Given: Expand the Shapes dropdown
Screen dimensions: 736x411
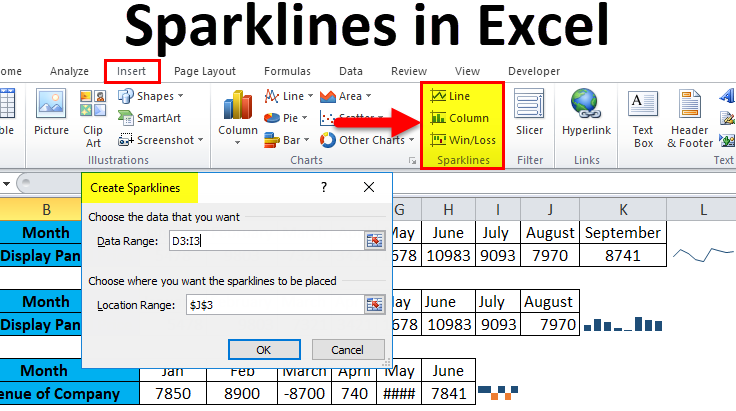Looking at the screenshot, I should click(x=152, y=96).
